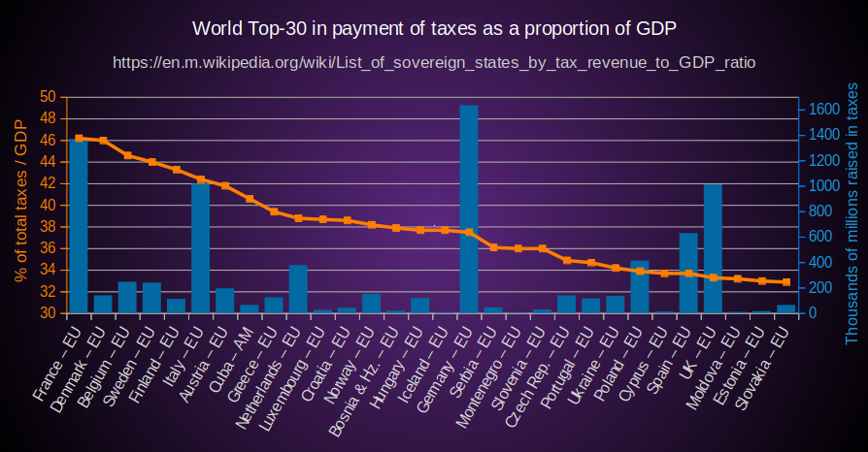Screen dimensions: 868x452
Task: Select the tallest blue bar for Germany
Action: 468,209
